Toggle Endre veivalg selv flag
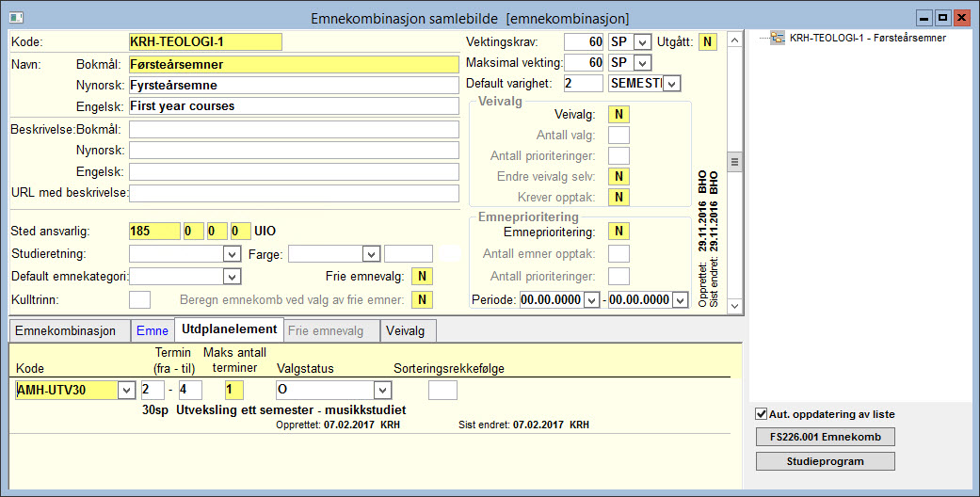The width and height of the screenshot is (980, 497). pos(619,176)
